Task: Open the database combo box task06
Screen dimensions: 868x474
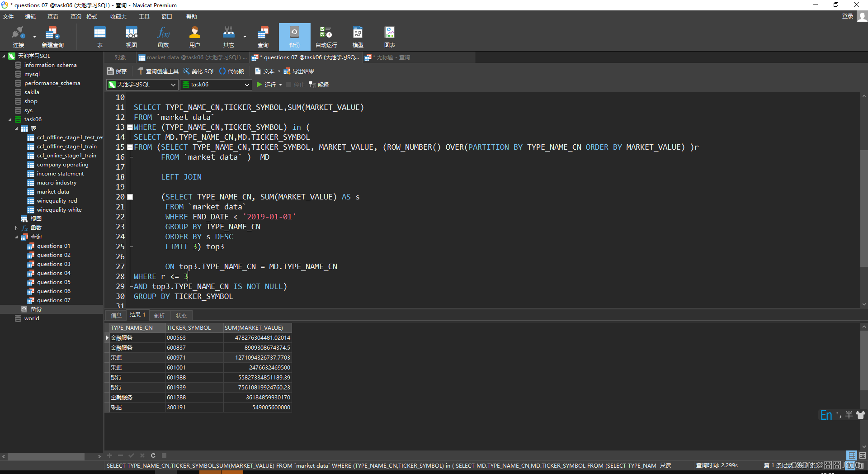Action: (x=216, y=85)
